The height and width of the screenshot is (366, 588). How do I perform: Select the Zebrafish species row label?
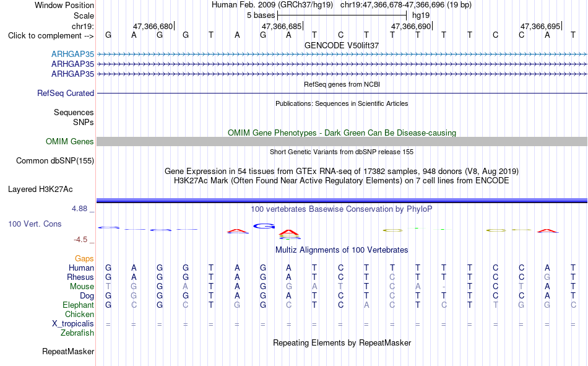point(77,333)
